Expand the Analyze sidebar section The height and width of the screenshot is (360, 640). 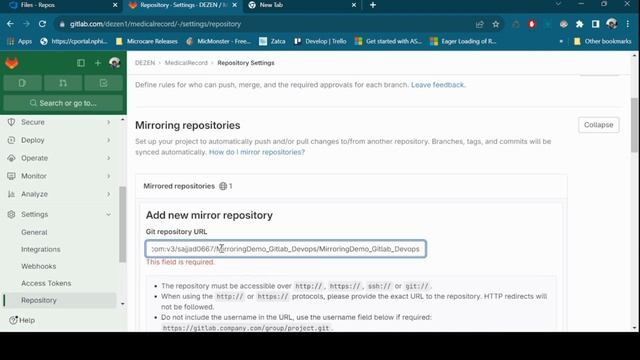pyautogui.click(x=59, y=194)
